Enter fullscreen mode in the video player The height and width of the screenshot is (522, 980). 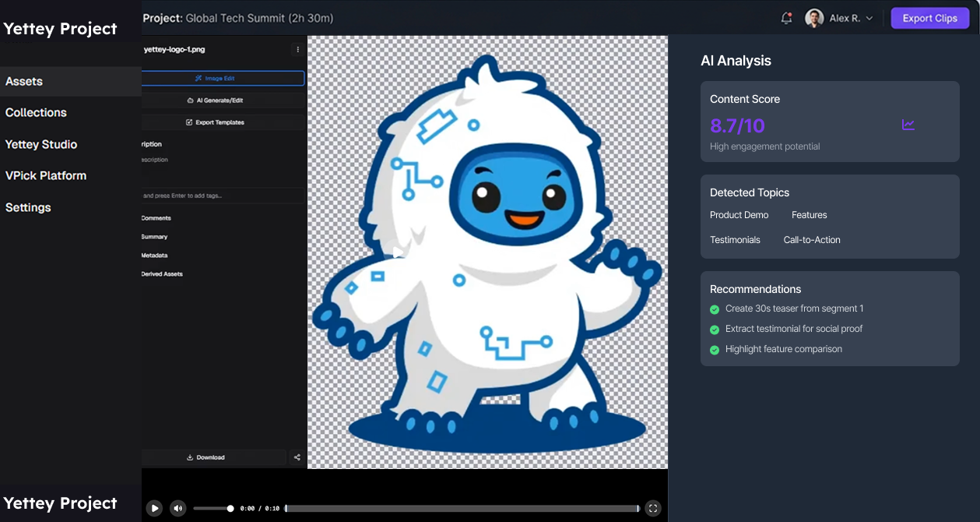point(652,507)
